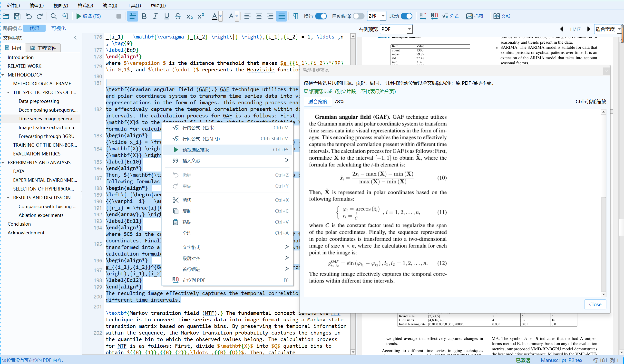Insert figure via 插图 button
Viewport: 624px width, 364px height.
pyautogui.click(x=474, y=16)
